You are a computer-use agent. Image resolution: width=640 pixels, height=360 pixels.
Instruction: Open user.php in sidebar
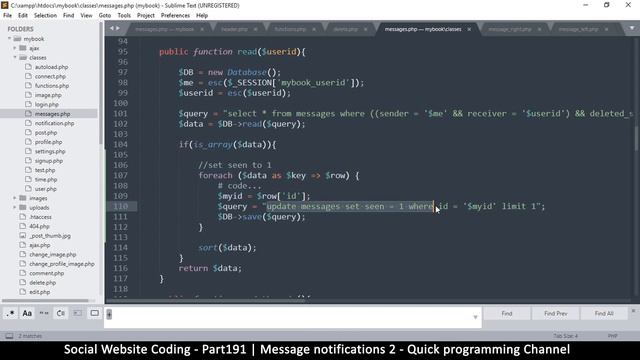pyautogui.click(x=45, y=189)
